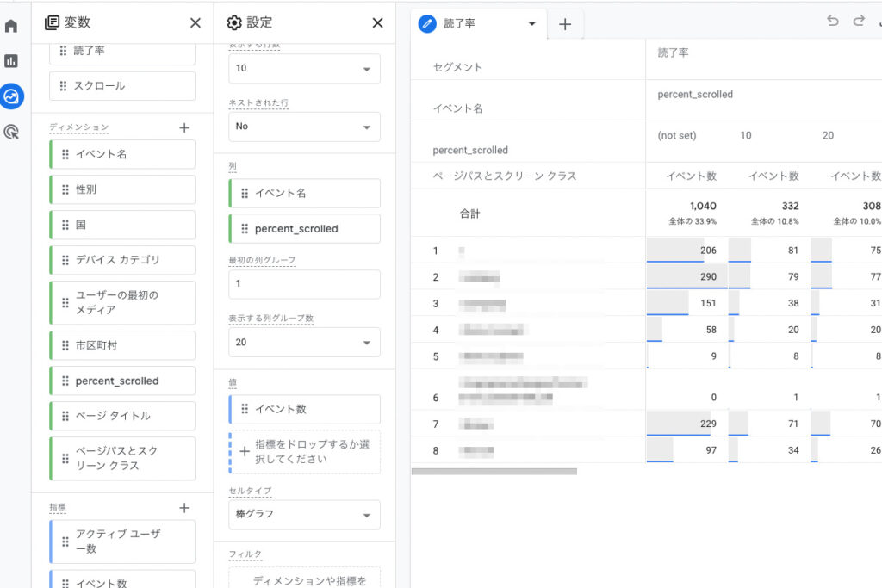Select the percent_scrolled dimension in 変数 panel
Image resolution: width=882 pixels, height=588 pixels.
[x=122, y=381]
